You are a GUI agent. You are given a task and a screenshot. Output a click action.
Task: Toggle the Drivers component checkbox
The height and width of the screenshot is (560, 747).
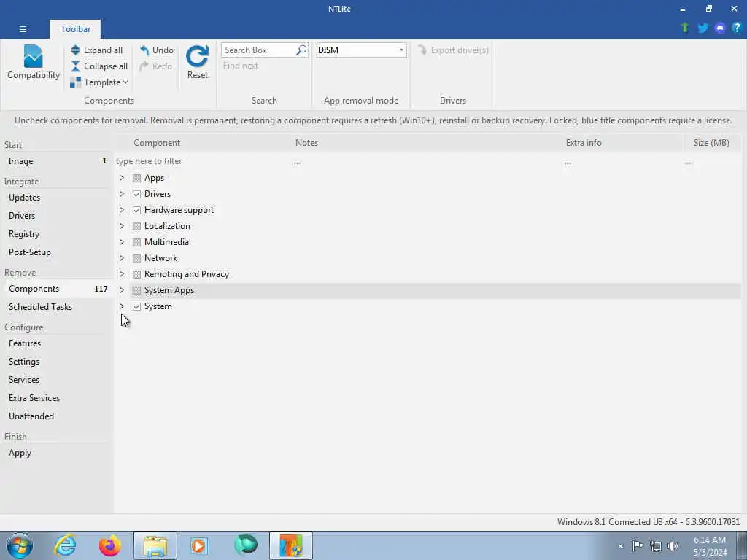click(136, 194)
